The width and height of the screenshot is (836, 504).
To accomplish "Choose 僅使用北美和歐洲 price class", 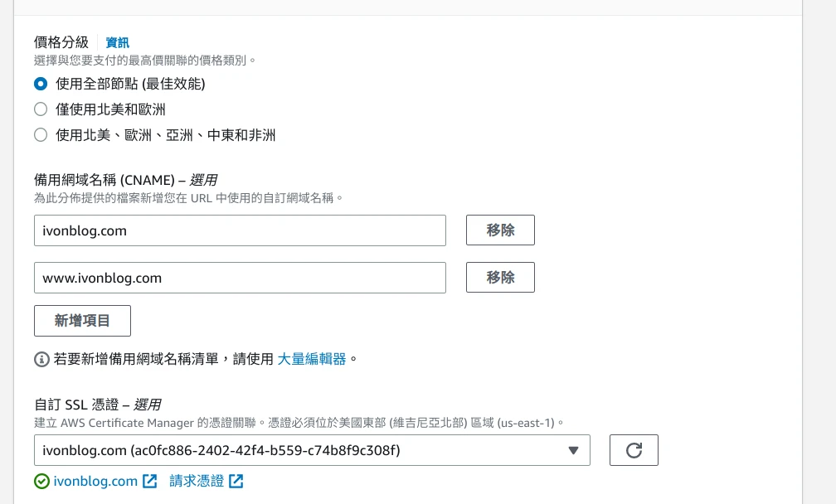I will tap(41, 109).
